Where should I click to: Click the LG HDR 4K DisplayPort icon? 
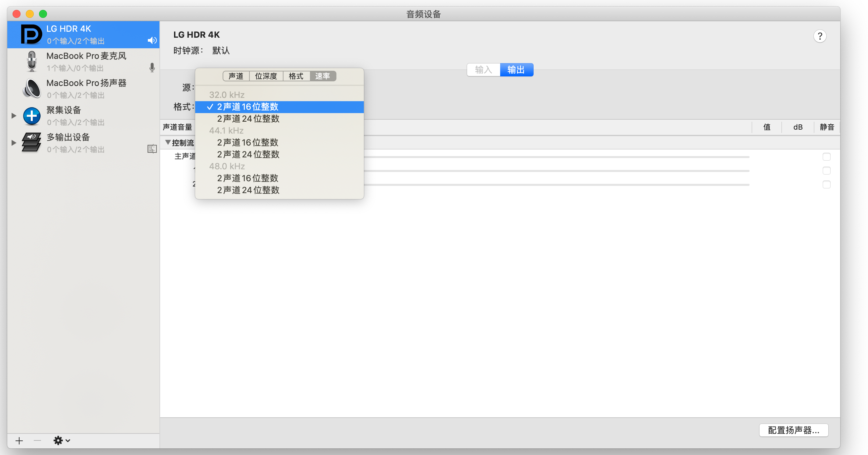31,34
